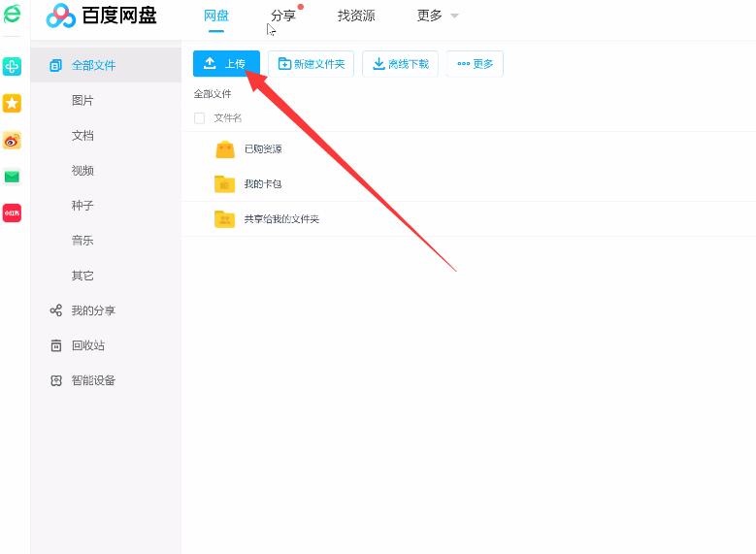The height and width of the screenshot is (554, 756).
Task: Click the 文件名 column header
Action: click(x=227, y=118)
